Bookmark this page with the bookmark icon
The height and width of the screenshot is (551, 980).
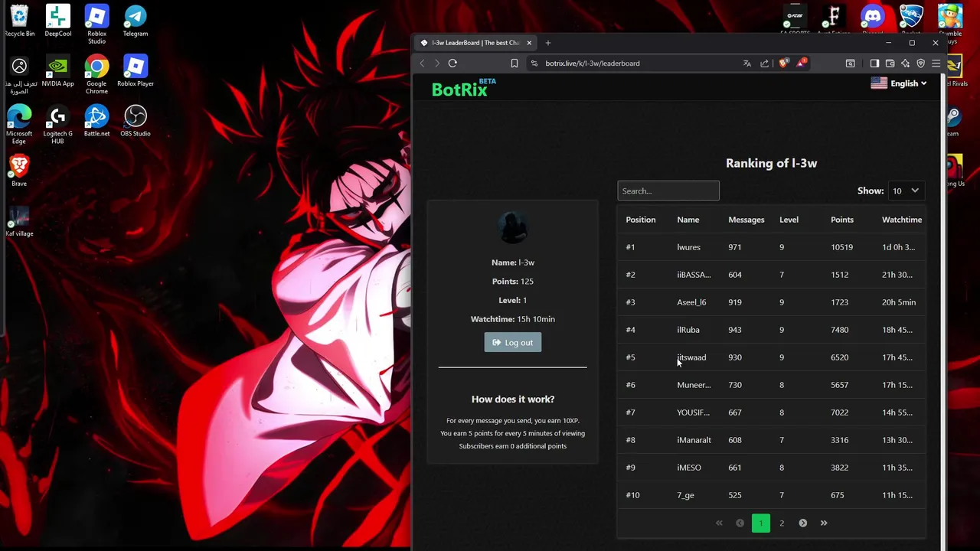tap(514, 64)
